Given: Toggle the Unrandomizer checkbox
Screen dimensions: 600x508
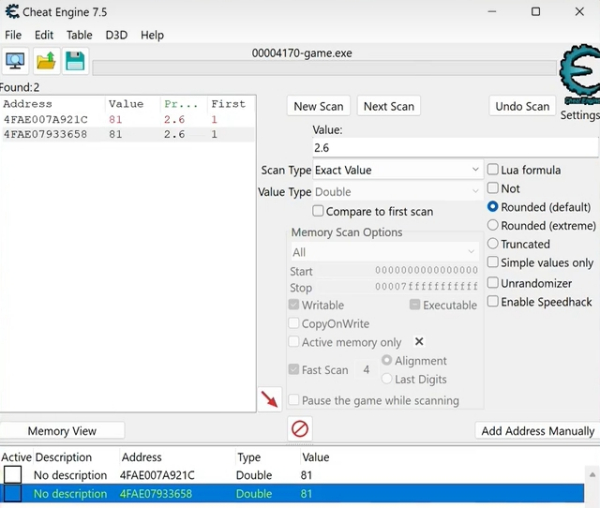Looking at the screenshot, I should 493,283.
